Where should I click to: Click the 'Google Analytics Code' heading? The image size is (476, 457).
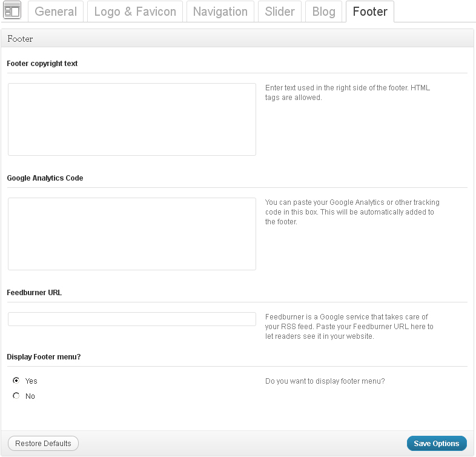(x=45, y=178)
